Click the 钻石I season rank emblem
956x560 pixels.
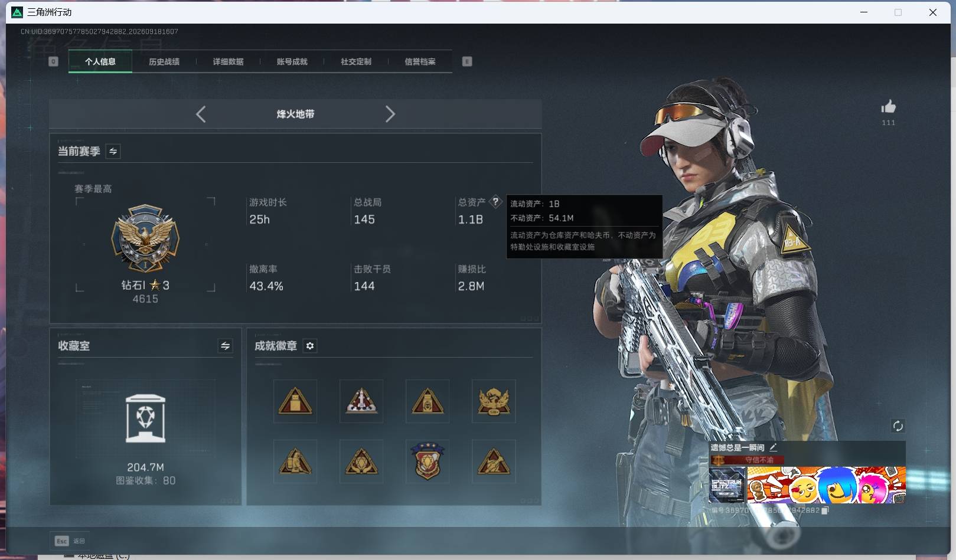coord(145,238)
